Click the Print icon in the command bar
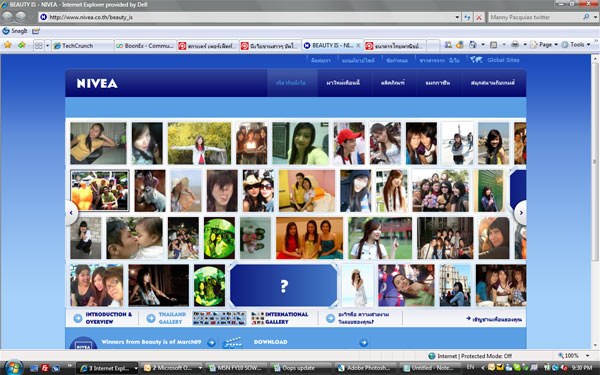Image resolution: width=600 pixels, height=375 pixels. click(x=515, y=45)
